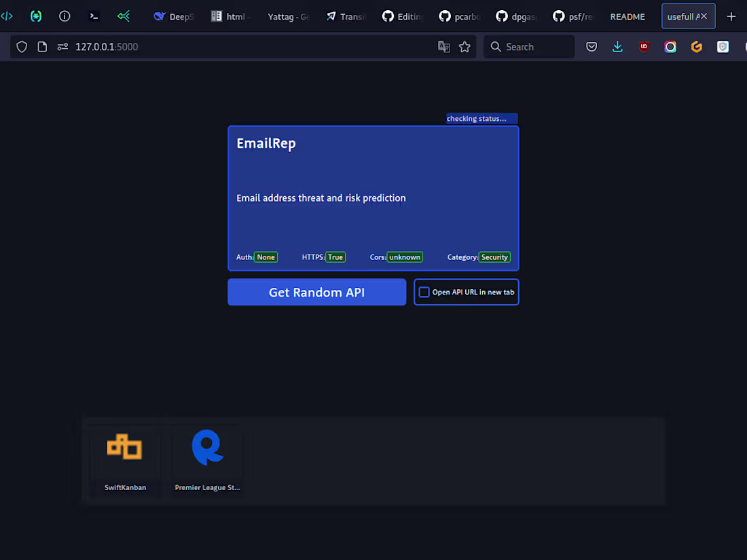
Task: Click the Save to Pocket icon
Action: click(x=591, y=47)
